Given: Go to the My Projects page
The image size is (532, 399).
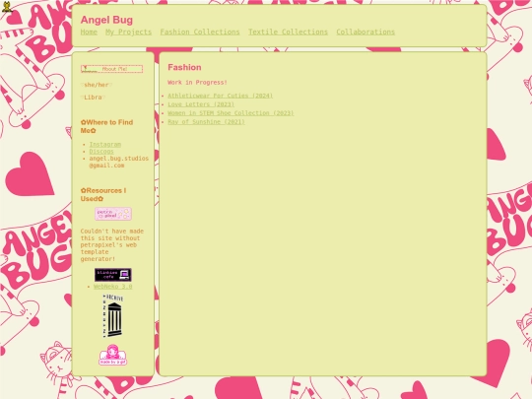Looking at the screenshot, I should [x=129, y=32].
